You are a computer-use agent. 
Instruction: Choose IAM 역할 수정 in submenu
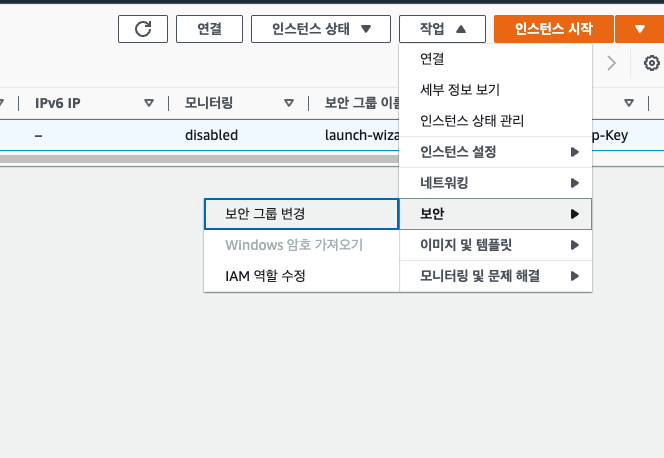point(302,276)
